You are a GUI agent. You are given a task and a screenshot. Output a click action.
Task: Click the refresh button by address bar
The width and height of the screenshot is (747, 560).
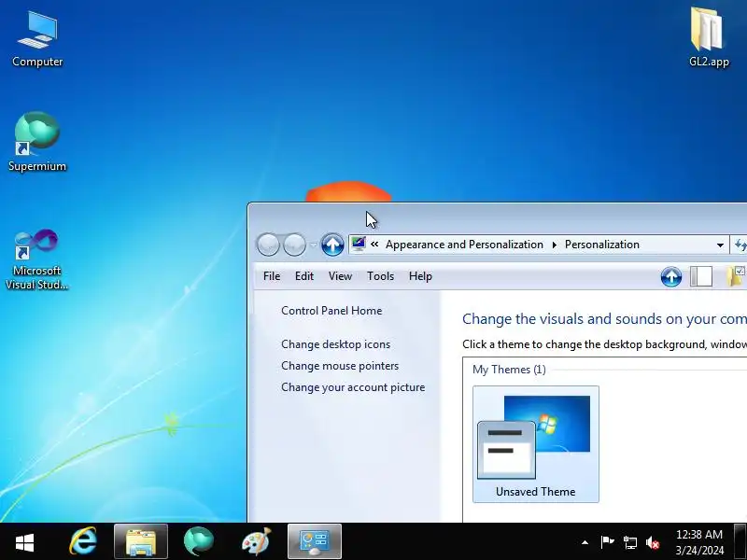(x=740, y=245)
